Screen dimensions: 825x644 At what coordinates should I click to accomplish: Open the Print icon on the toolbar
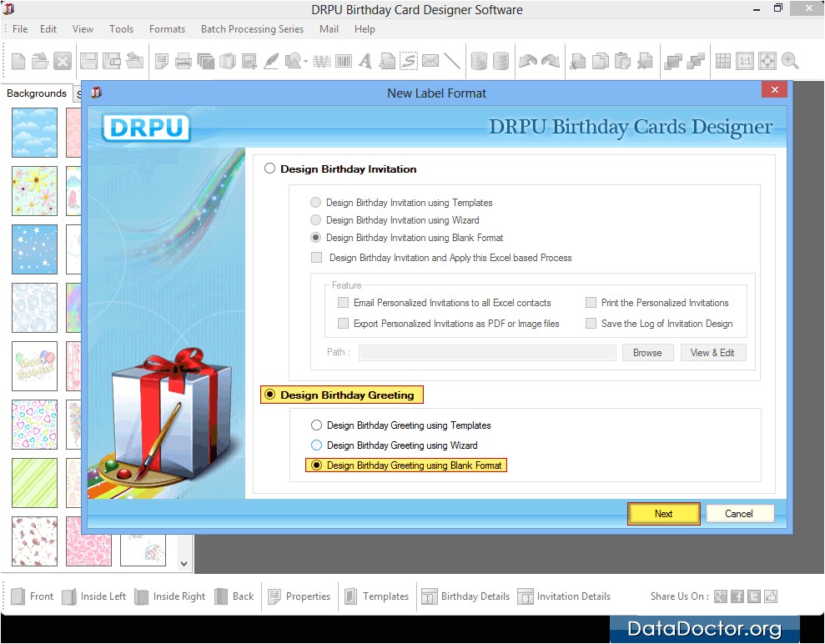click(184, 61)
